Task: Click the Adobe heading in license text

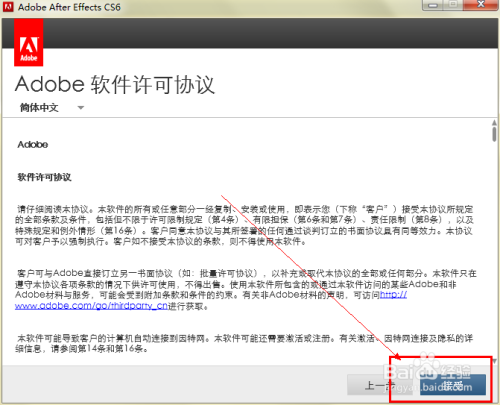Action: click(33, 144)
